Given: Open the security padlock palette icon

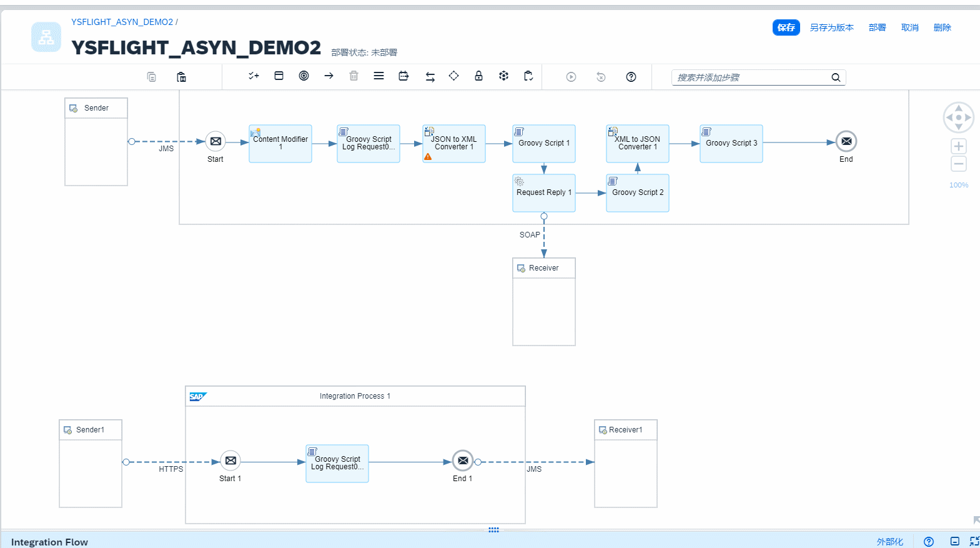Looking at the screenshot, I should [478, 76].
